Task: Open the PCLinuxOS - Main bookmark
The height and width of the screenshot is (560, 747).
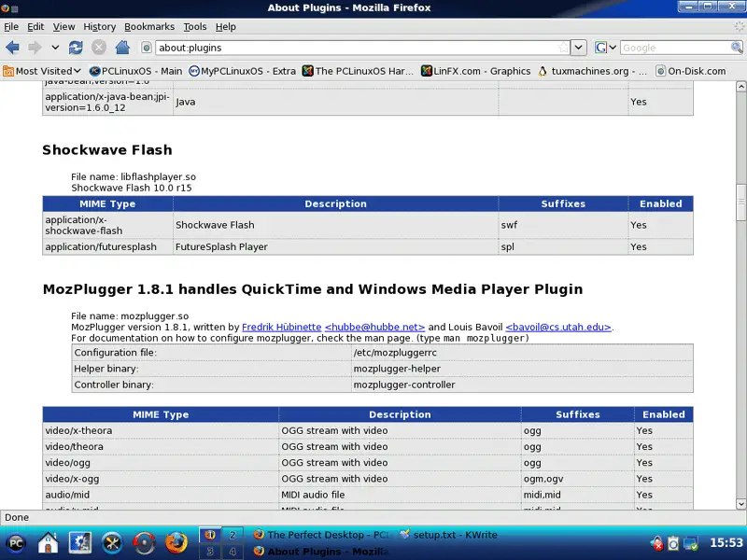Action: point(135,71)
